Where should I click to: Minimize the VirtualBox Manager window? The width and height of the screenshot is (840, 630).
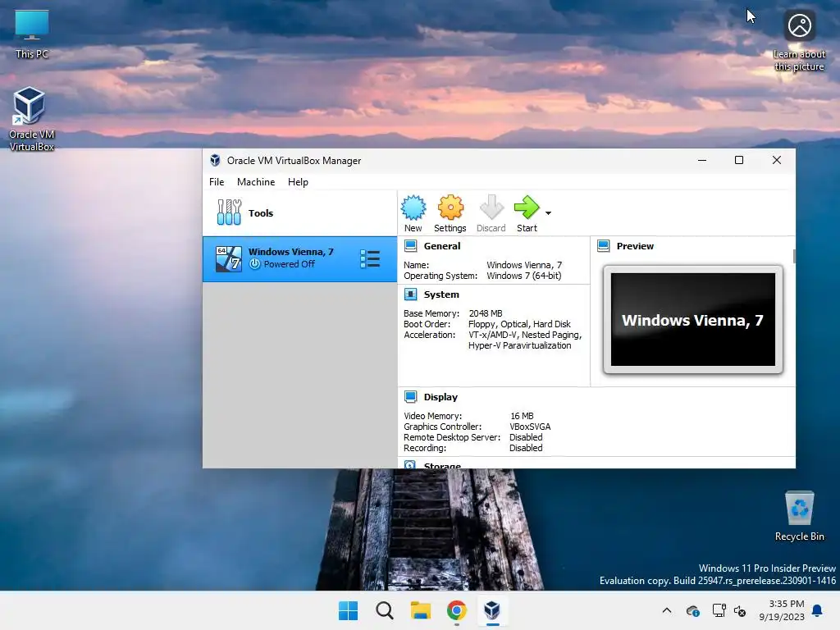tap(702, 160)
